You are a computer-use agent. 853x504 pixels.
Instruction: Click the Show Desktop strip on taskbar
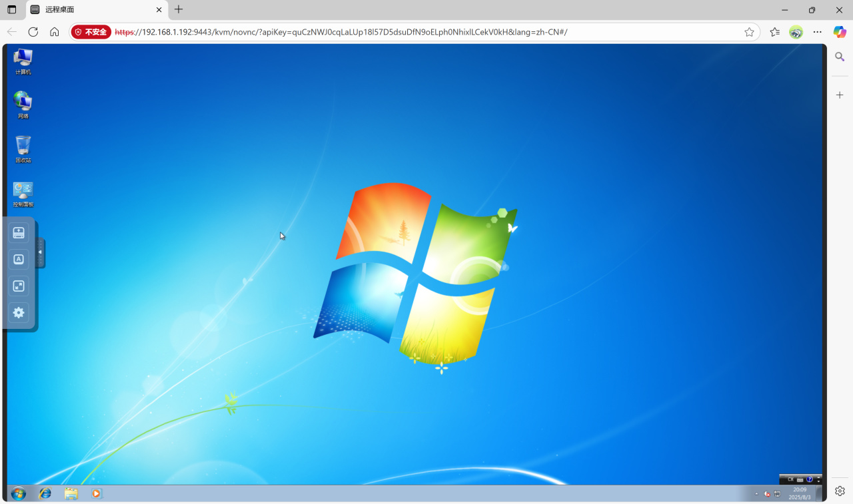click(x=820, y=493)
